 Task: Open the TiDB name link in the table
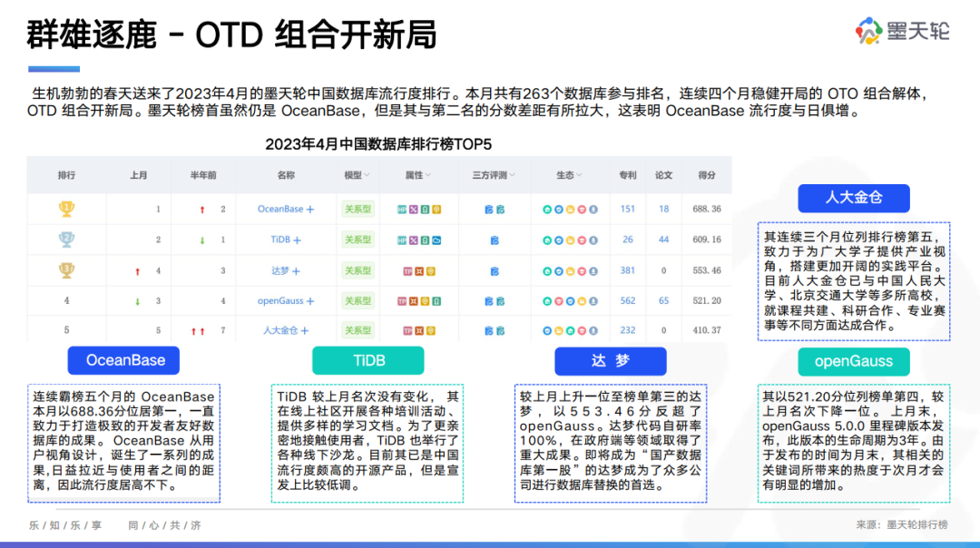(280, 240)
